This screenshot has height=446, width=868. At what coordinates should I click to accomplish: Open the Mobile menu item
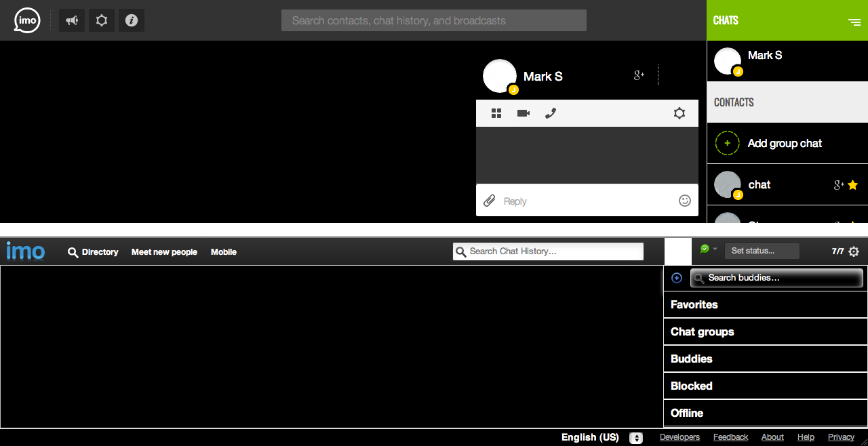pos(224,252)
